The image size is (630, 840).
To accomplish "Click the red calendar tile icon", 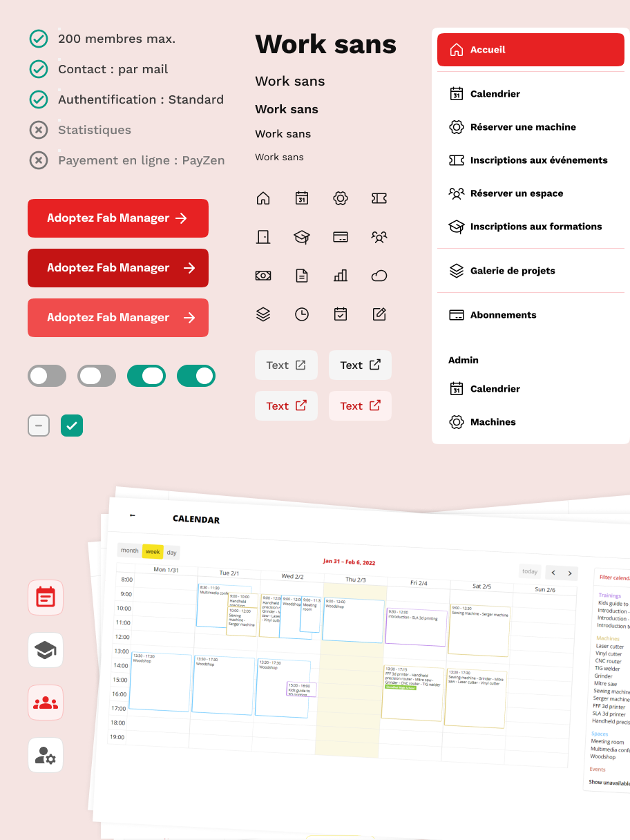I will 46,598.
